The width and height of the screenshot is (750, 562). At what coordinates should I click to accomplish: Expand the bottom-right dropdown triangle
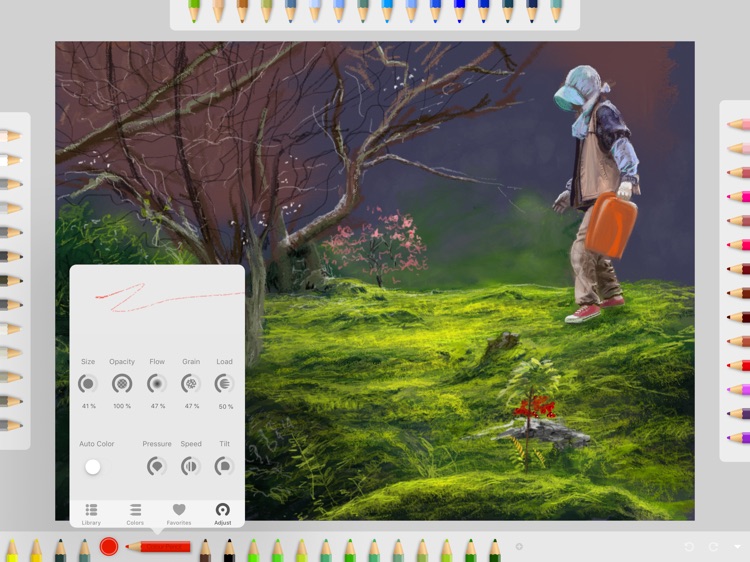tap(737, 546)
